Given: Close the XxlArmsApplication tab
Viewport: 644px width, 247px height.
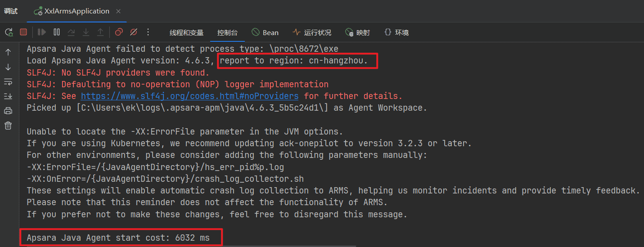Looking at the screenshot, I should tap(118, 11).
